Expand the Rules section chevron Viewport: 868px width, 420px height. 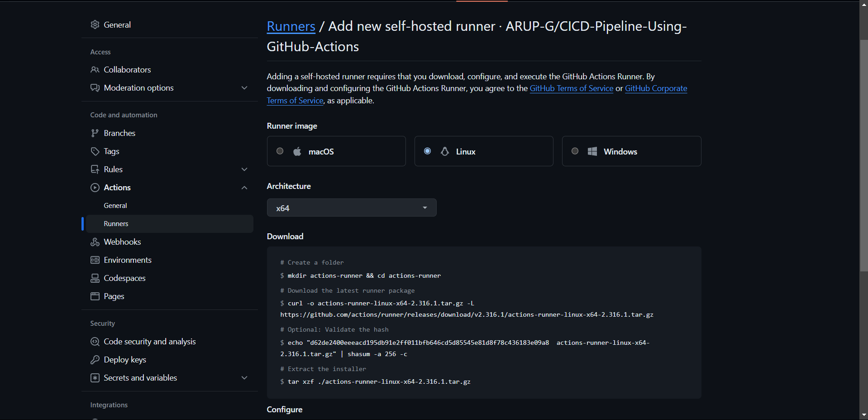[244, 169]
